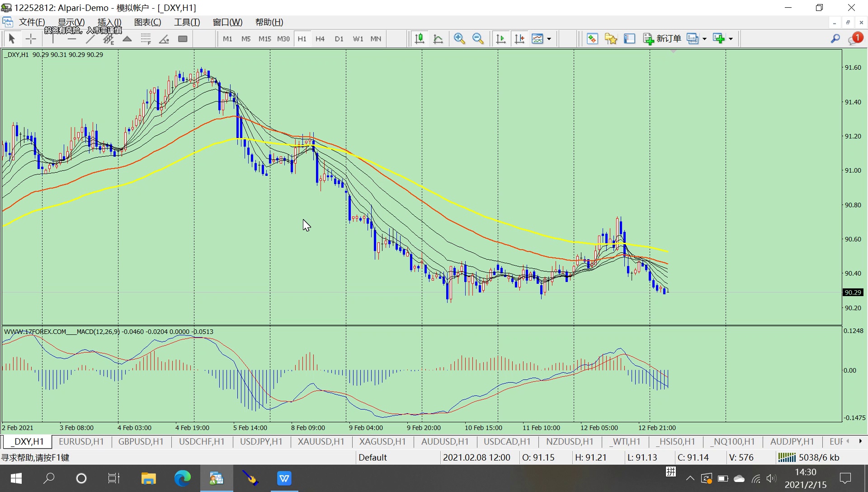Expand the chart templates dropdown arrow
The height and width of the screenshot is (492, 868).
pos(549,39)
